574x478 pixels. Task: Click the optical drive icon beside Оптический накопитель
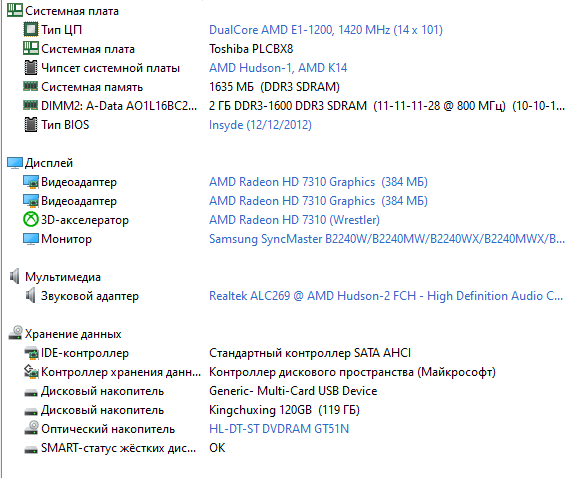pos(31,428)
